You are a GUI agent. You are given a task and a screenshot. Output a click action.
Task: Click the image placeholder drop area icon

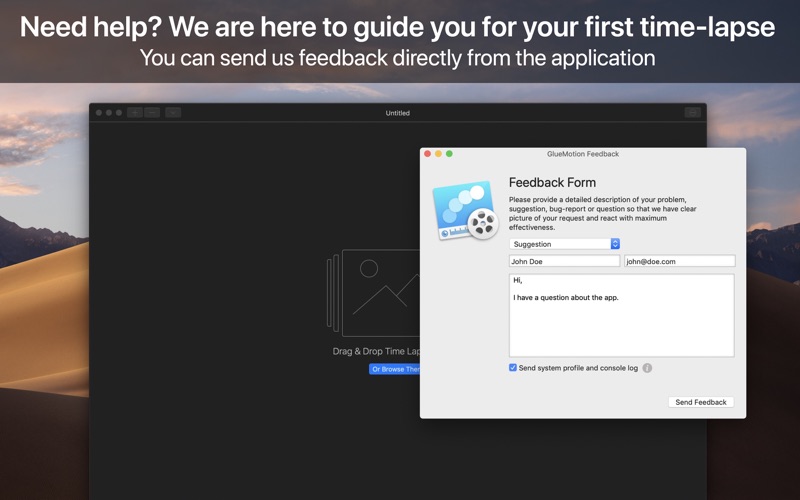pyautogui.click(x=373, y=293)
